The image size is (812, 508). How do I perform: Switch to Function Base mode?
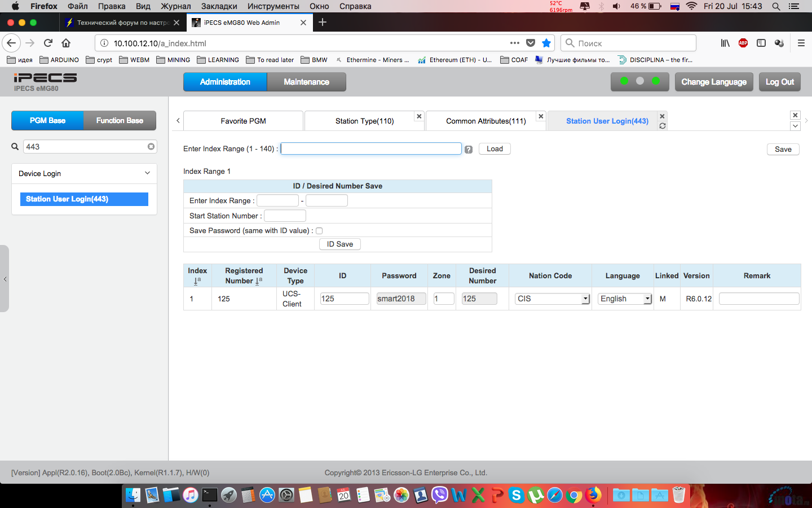(x=120, y=121)
